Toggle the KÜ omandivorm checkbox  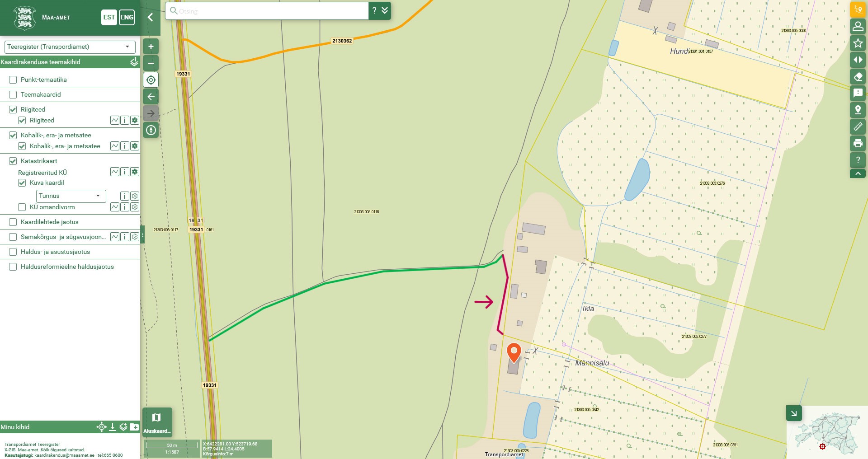coord(22,207)
